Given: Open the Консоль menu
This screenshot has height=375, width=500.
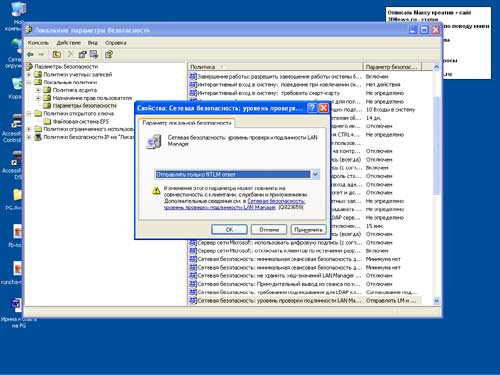Looking at the screenshot, I should (38, 43).
